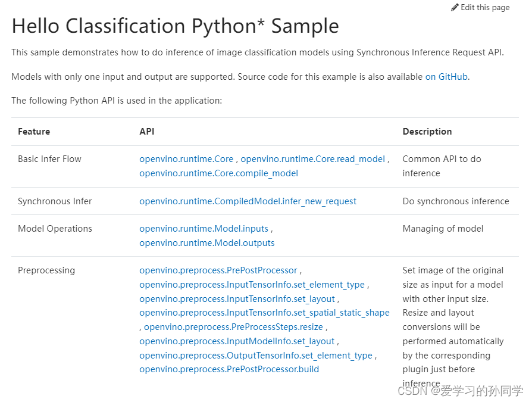Image resolution: width=532 pixels, height=402 pixels.
Task: Follow the PrePostProcessor.build link
Action: [229, 369]
